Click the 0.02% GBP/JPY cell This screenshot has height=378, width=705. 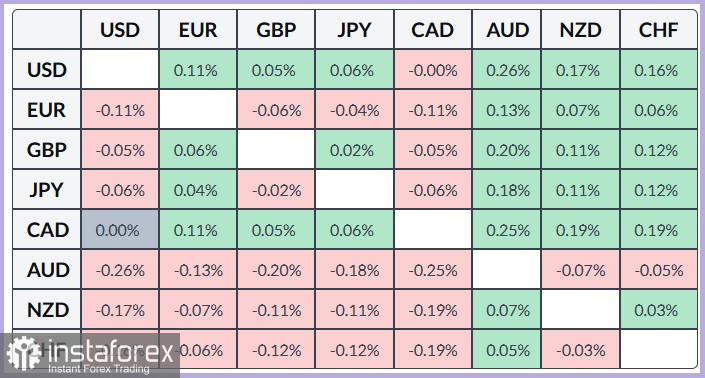tap(354, 150)
